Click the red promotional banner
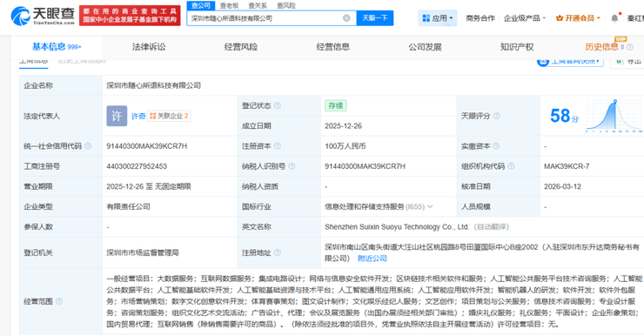644x336 pixels. point(130,16)
